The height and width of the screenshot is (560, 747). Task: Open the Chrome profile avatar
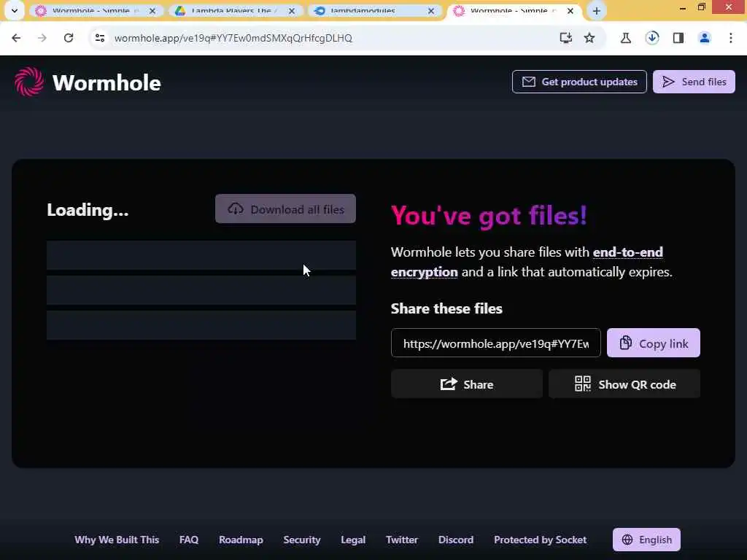(x=705, y=38)
